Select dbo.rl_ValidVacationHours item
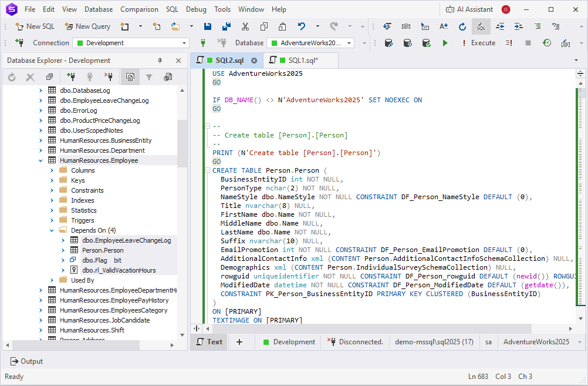This screenshot has height=386, width=588. coord(119,270)
